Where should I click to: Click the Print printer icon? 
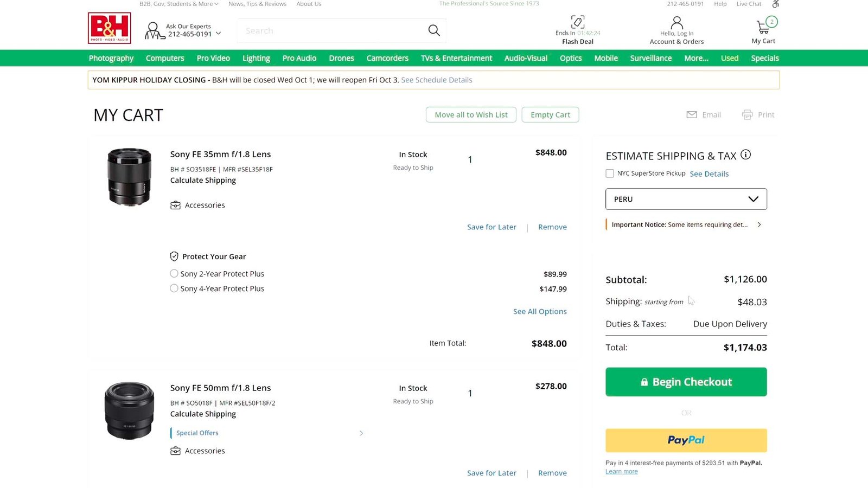[x=747, y=115]
